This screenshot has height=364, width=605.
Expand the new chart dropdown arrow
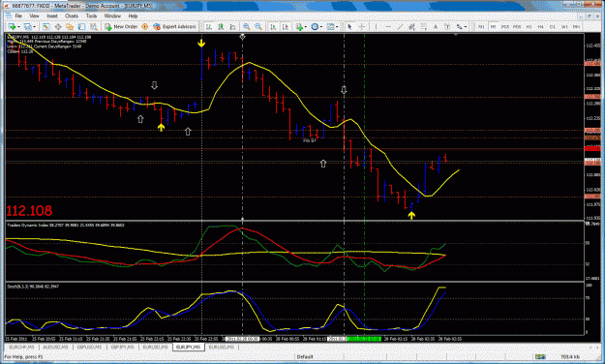[x=18, y=27]
